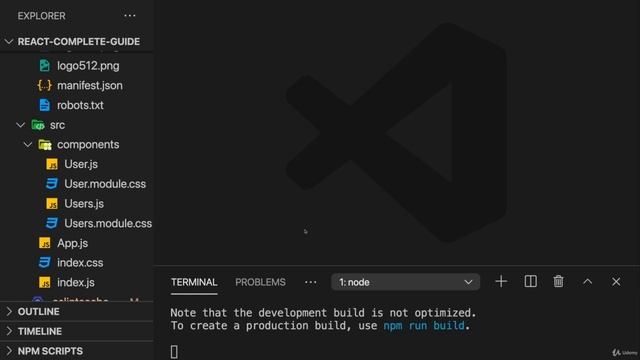Open Explorer more actions ellipsis
Viewport: 640px width, 360px height.
[130, 16]
